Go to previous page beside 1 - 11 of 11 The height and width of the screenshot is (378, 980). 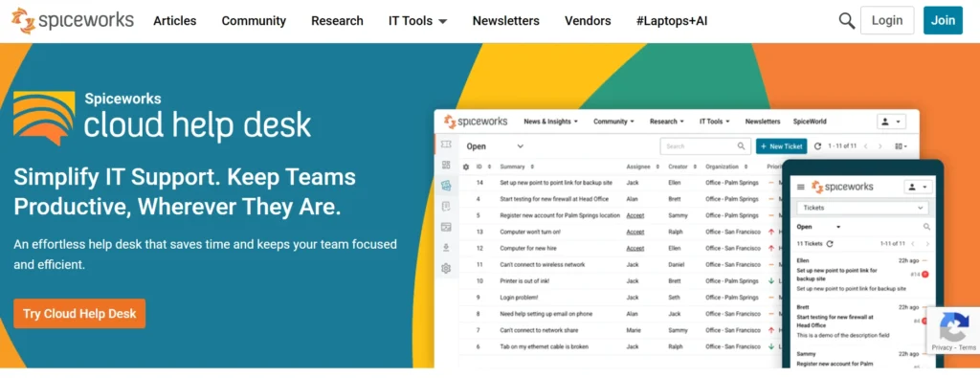tap(865, 146)
